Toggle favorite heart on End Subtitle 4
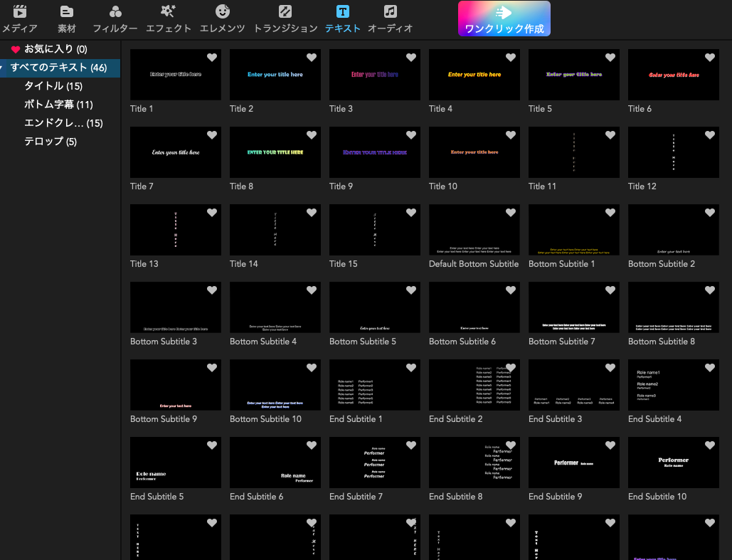This screenshot has width=732, height=560. pos(710,368)
